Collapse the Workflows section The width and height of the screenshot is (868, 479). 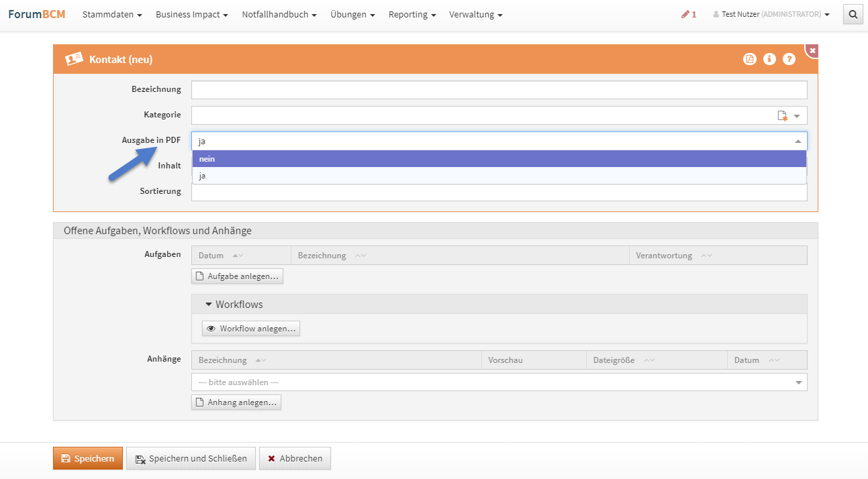pyautogui.click(x=209, y=304)
